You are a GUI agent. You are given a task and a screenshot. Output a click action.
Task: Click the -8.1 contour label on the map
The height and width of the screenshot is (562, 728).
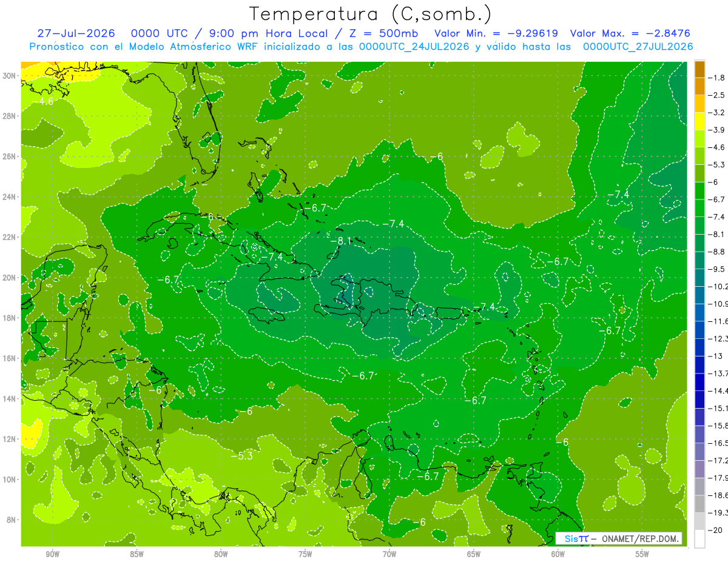pos(341,241)
